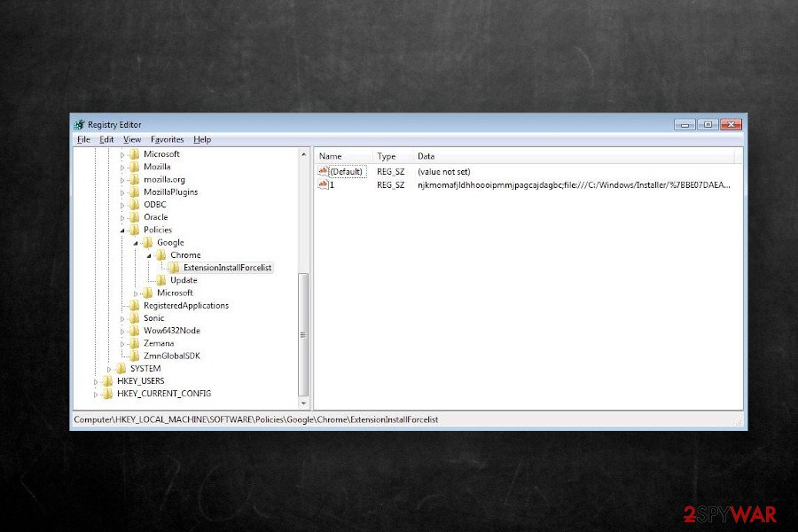Open the File menu

pyautogui.click(x=83, y=139)
